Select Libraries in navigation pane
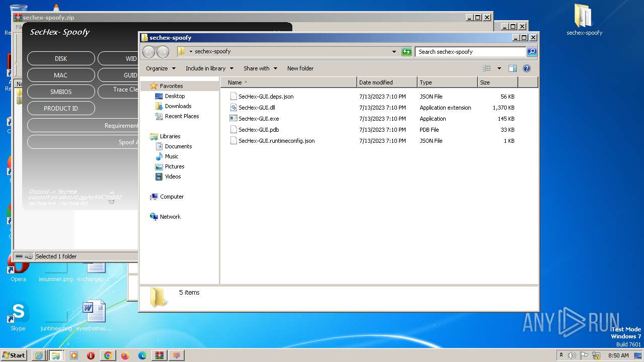 coord(170,136)
